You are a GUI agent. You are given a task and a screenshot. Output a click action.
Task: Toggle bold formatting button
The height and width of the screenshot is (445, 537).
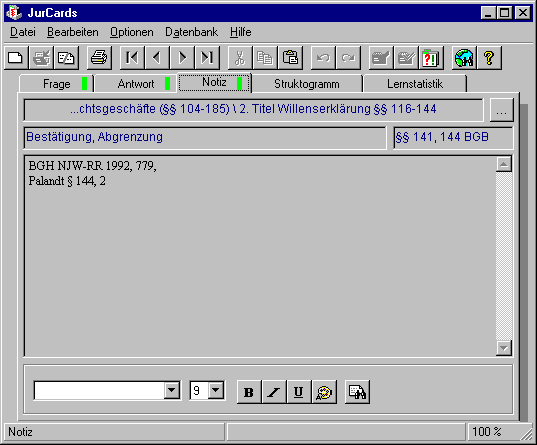[x=249, y=392]
